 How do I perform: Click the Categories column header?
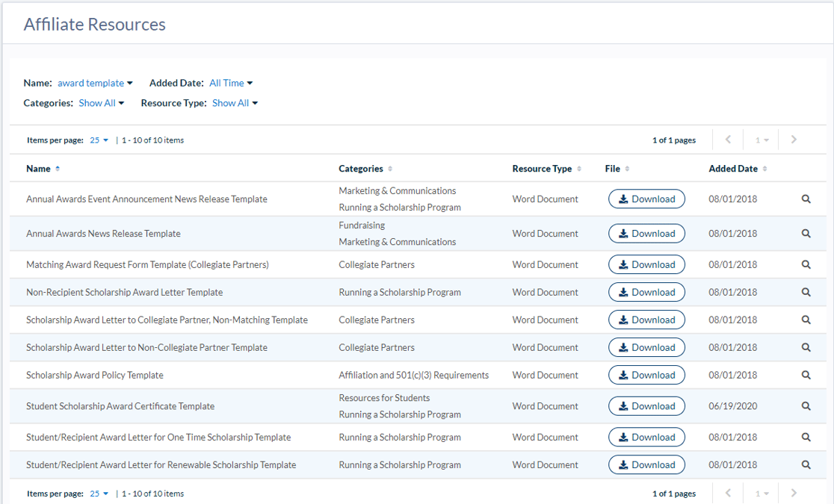[361, 169]
